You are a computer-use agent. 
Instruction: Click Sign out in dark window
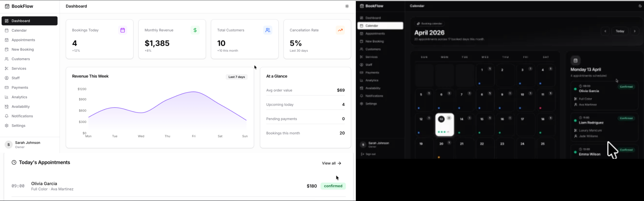368,154
